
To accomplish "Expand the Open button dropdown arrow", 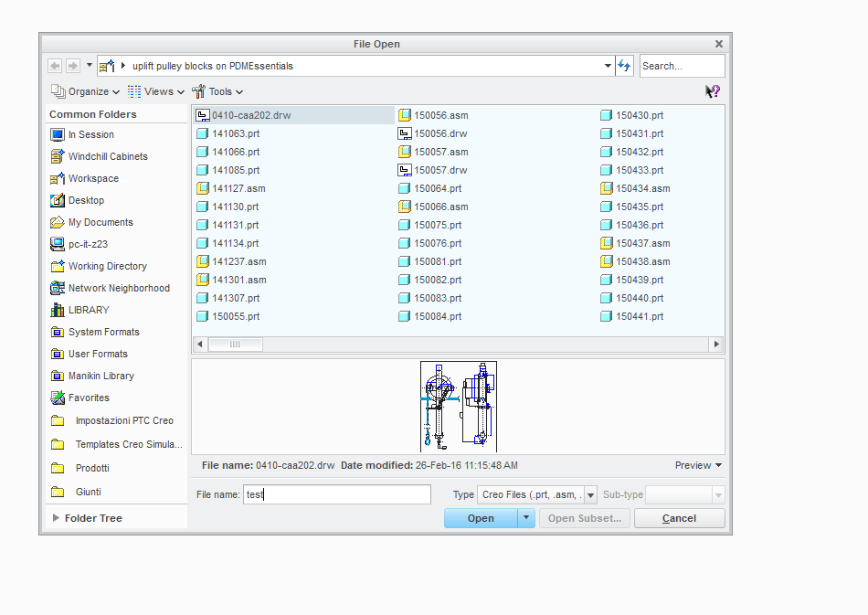I will coord(526,518).
